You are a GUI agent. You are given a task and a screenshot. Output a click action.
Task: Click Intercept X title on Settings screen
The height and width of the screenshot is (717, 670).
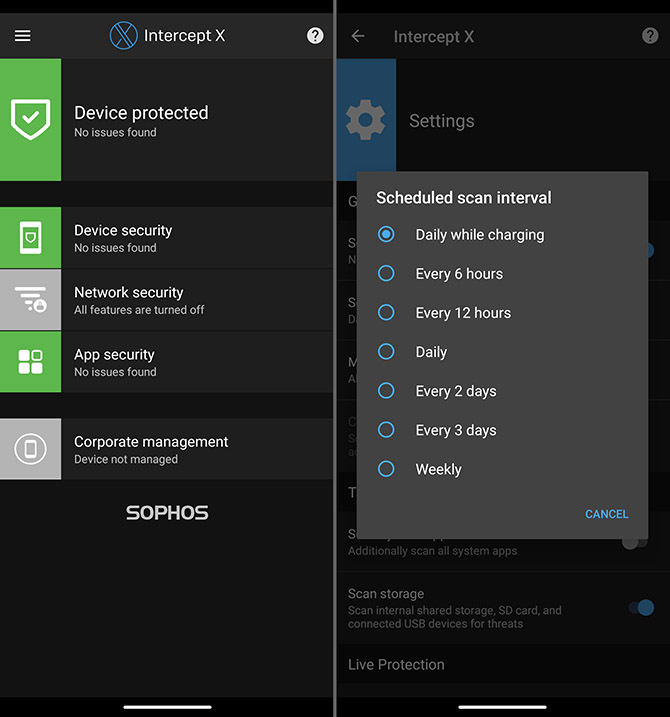point(434,37)
